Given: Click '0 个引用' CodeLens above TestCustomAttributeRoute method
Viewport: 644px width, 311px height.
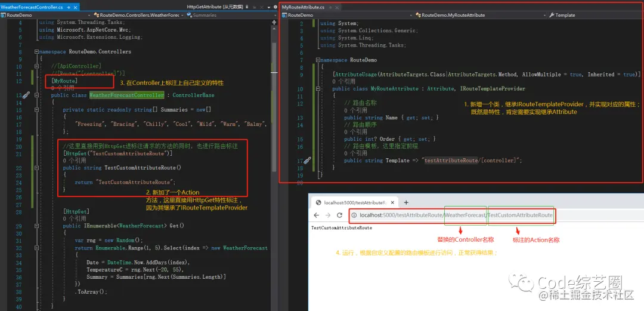Looking at the screenshot, I should click(x=75, y=161).
